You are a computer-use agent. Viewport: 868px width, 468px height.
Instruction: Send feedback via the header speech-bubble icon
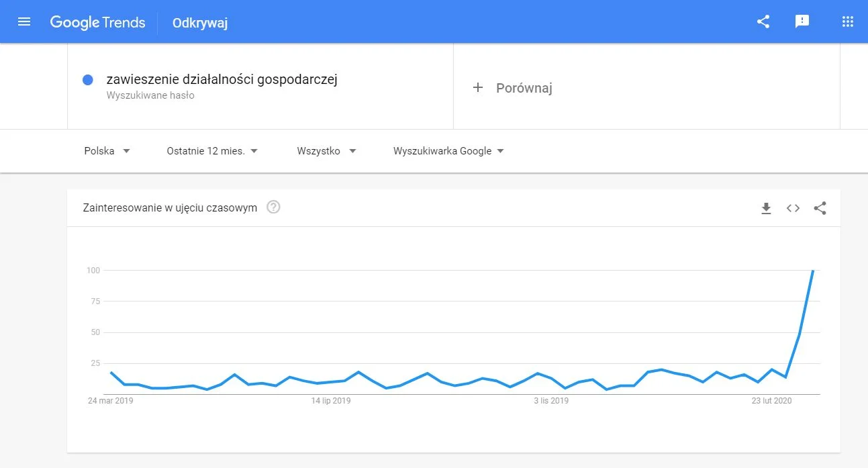coord(802,21)
